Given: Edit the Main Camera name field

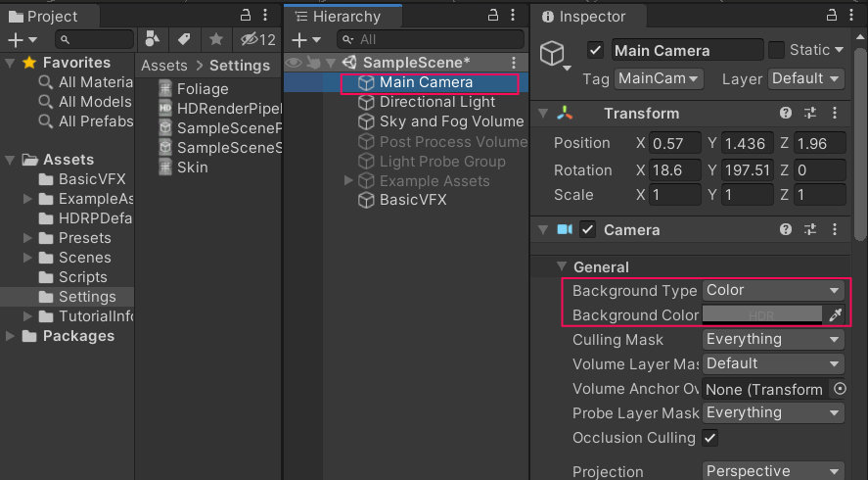Looking at the screenshot, I should pos(688,50).
